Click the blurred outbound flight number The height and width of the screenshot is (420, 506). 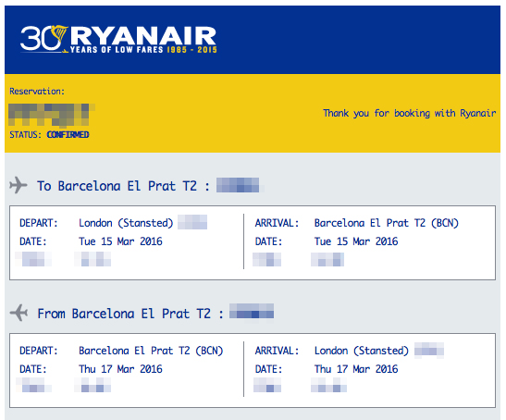[x=238, y=185]
